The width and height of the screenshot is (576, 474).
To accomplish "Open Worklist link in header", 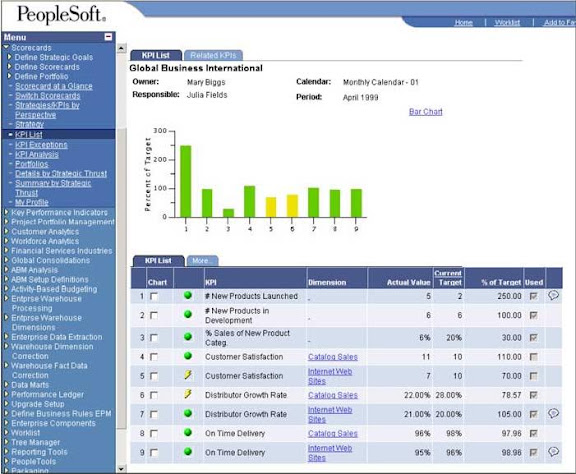I will [507, 22].
